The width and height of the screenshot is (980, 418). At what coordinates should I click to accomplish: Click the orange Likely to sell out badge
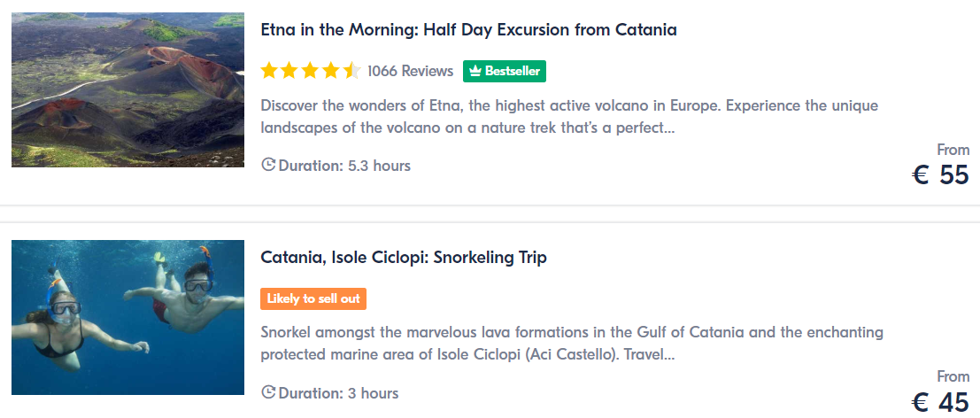pos(313,298)
